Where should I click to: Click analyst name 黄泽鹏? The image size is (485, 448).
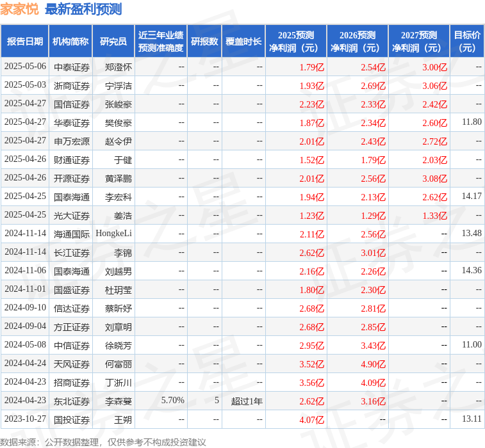[x=118, y=179]
